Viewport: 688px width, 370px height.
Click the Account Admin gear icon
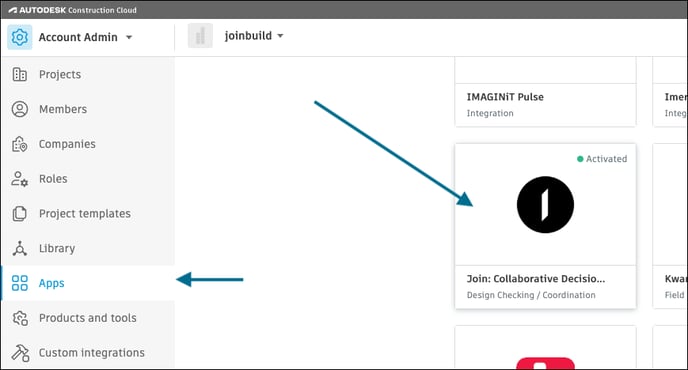pos(20,37)
